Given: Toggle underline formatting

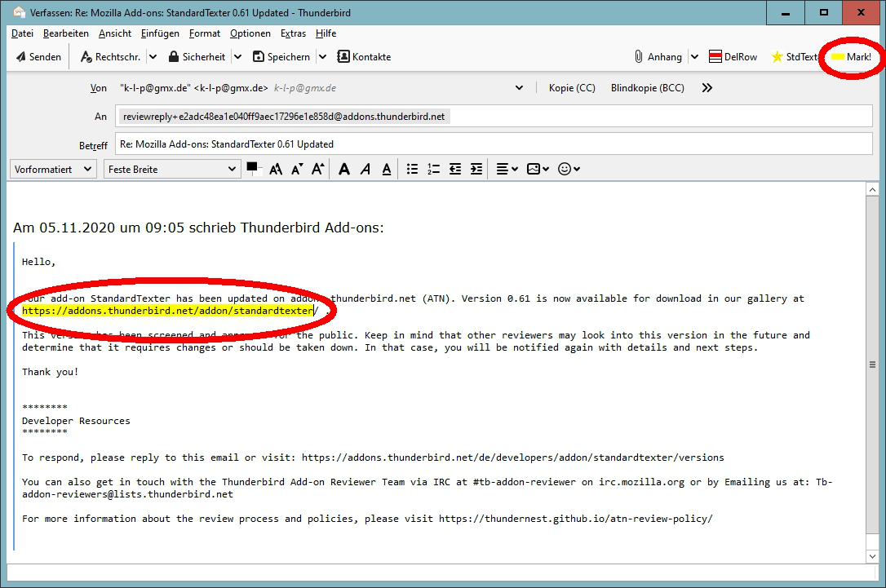Looking at the screenshot, I should [387, 169].
